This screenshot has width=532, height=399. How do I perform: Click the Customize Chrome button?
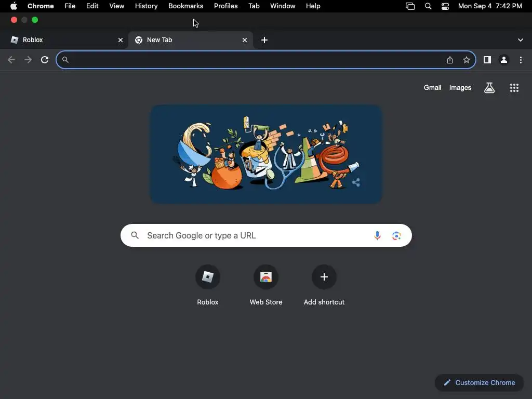[x=480, y=383]
